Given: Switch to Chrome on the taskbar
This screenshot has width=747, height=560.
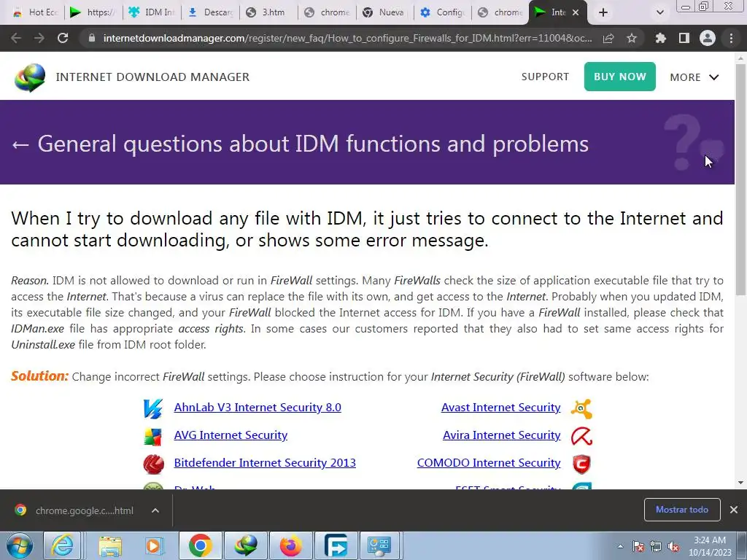Looking at the screenshot, I should coord(200,545).
